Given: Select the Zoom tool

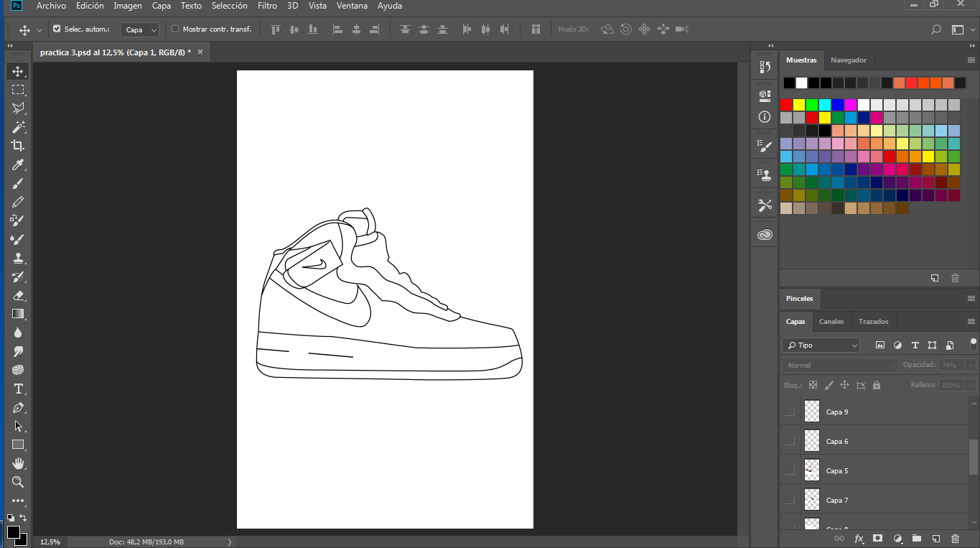Looking at the screenshot, I should point(18,482).
